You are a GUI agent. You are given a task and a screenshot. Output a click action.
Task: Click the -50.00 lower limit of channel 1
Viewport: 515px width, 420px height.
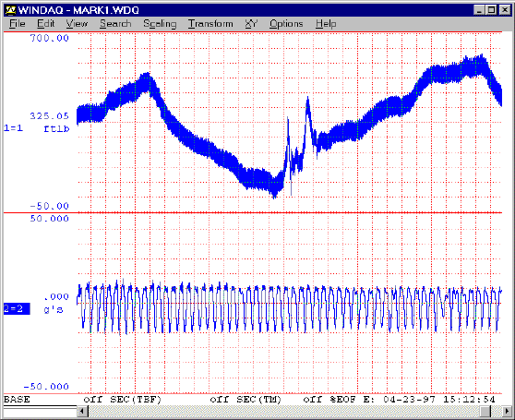50,206
